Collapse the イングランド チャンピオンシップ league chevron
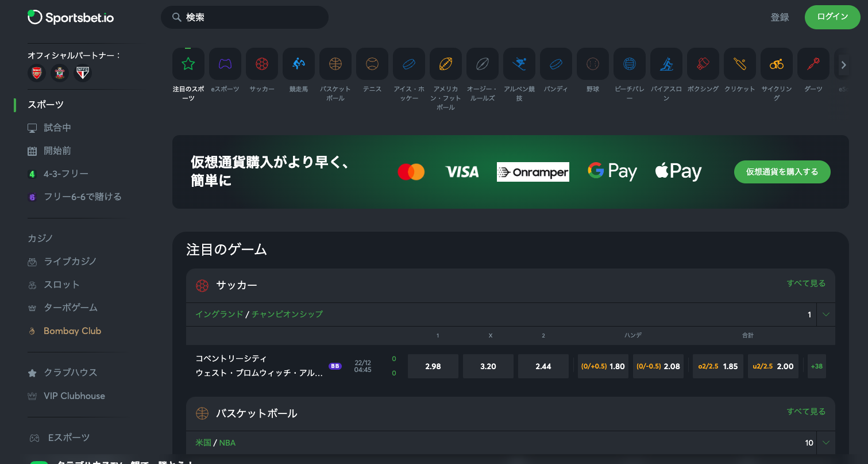 pyautogui.click(x=826, y=315)
